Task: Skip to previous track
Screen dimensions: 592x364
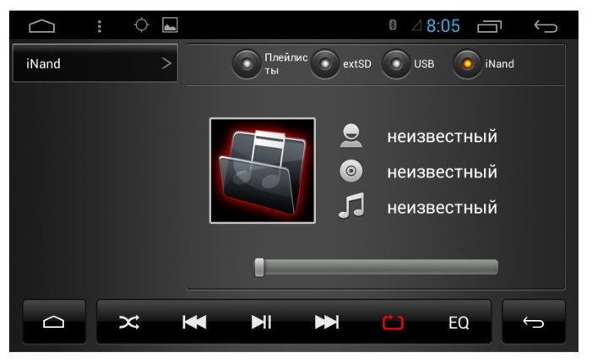Action: point(194,323)
